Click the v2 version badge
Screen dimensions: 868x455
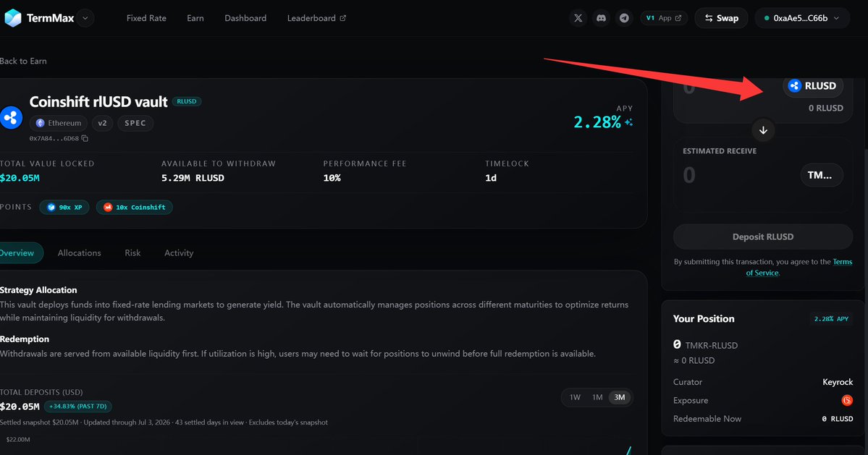102,123
